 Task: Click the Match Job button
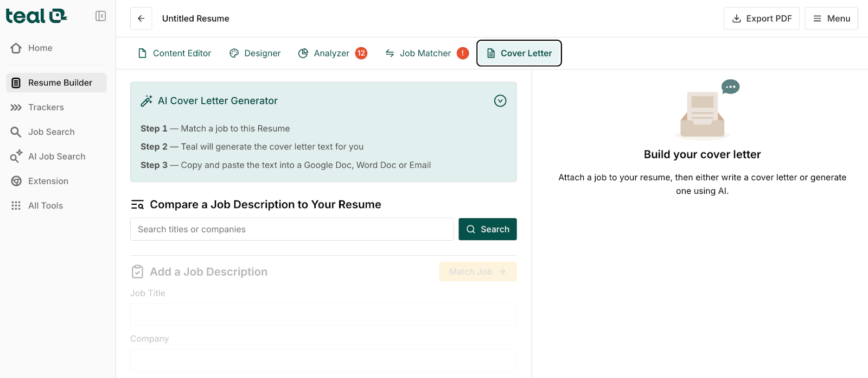pyautogui.click(x=478, y=272)
